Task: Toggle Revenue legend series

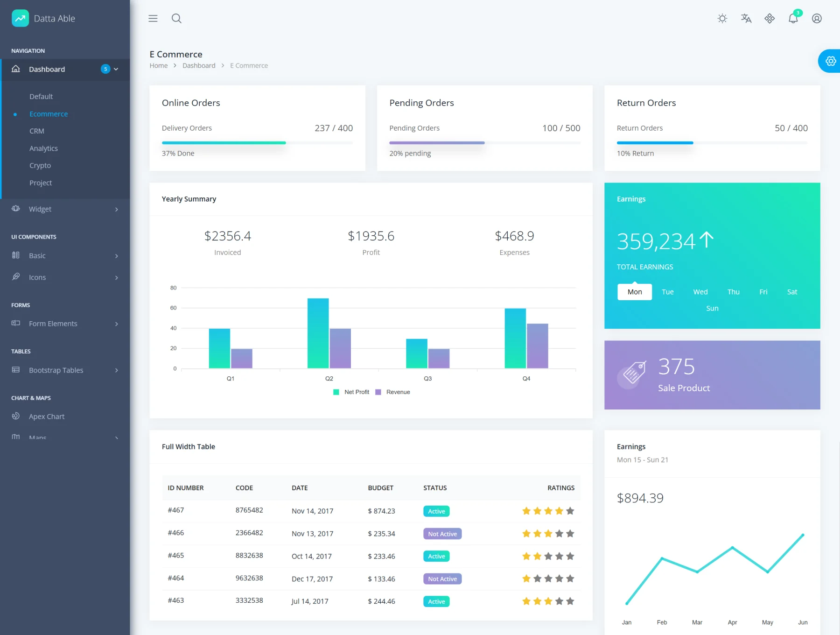Action: [393, 392]
